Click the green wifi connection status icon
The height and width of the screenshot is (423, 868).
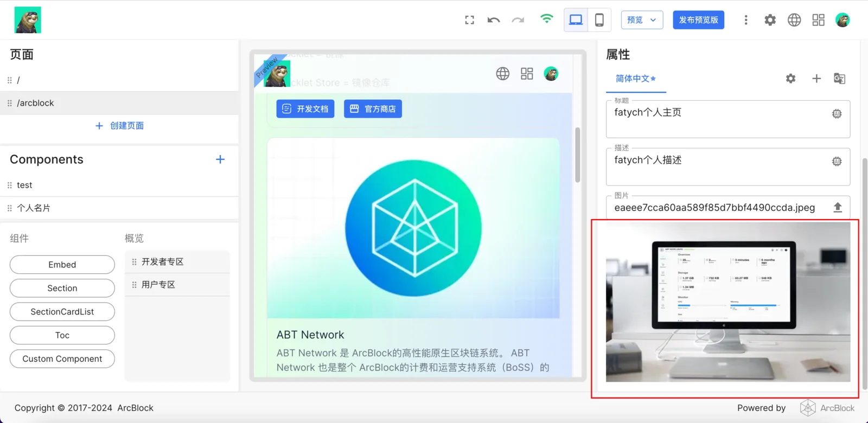[x=547, y=19]
